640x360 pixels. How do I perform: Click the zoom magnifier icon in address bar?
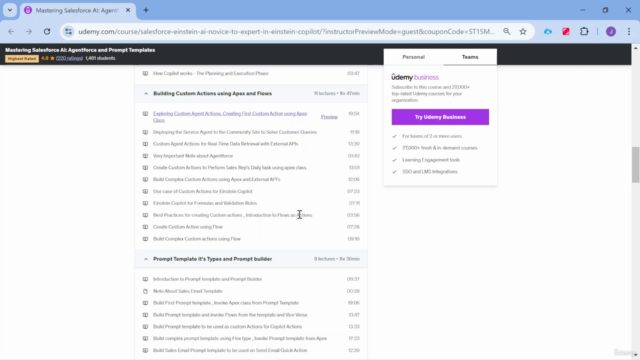pyautogui.click(x=507, y=31)
